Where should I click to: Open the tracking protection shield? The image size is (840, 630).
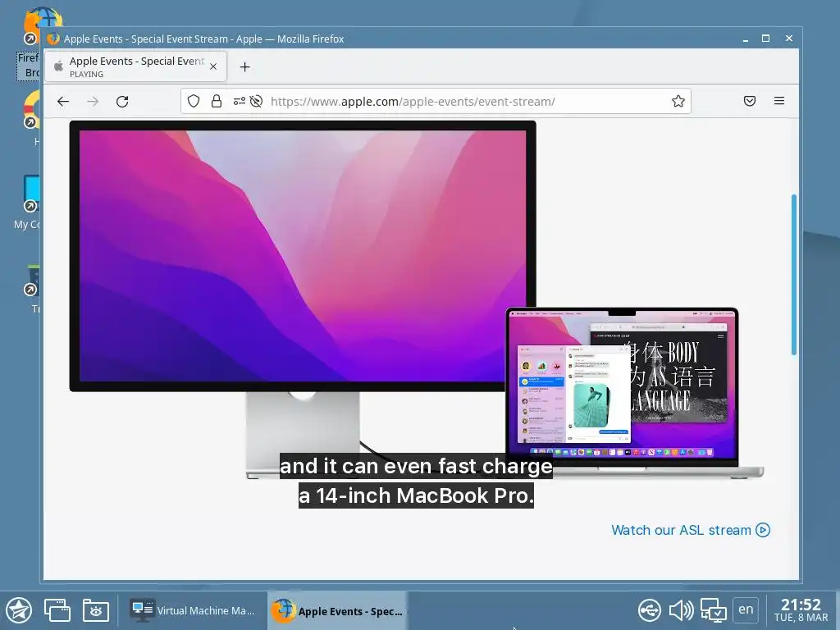coord(194,101)
